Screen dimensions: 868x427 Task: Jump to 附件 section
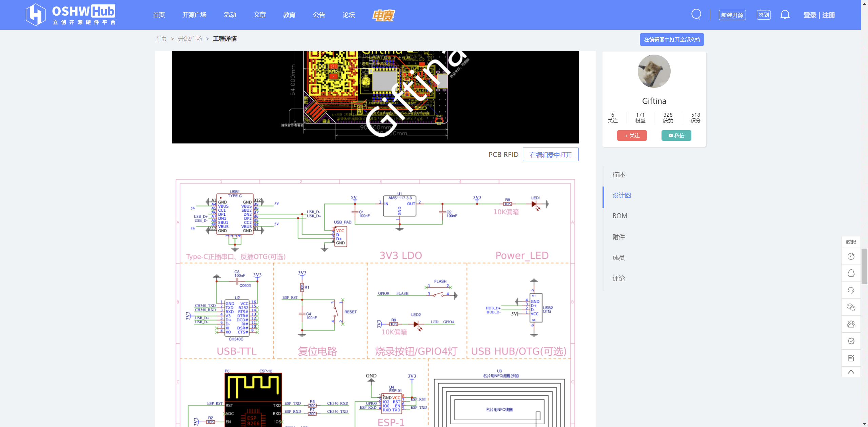[618, 237]
